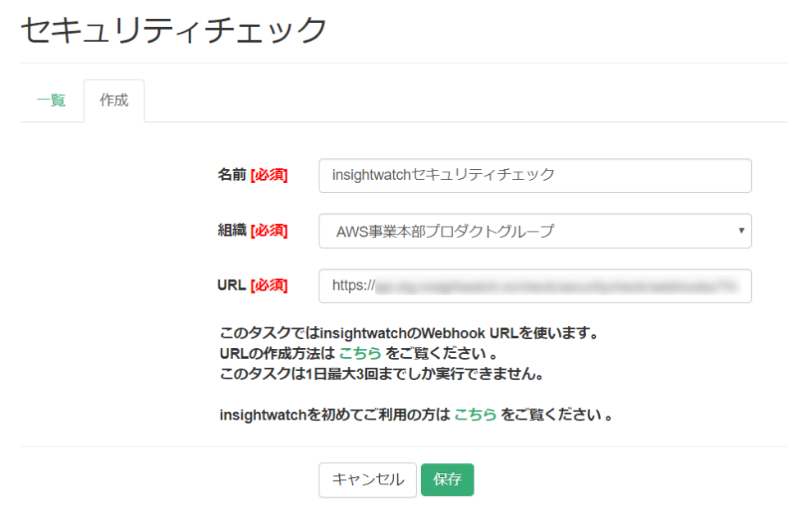Click inside the 名前 input field
Viewport: 788px width, 532px height.
point(534,175)
